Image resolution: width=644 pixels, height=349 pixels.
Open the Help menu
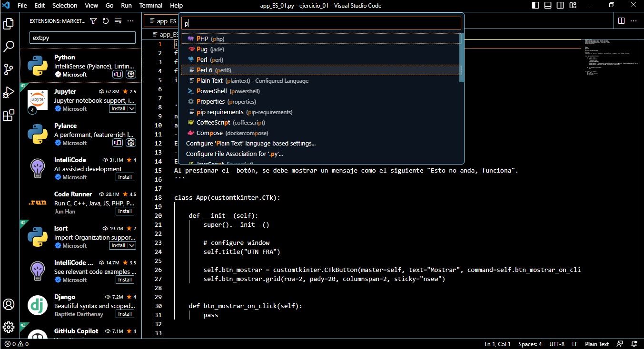point(176,5)
